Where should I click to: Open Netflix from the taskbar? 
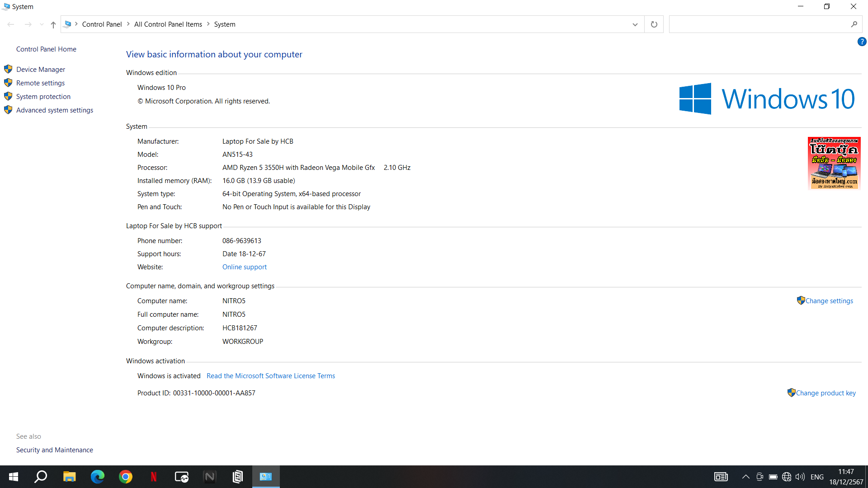point(153,477)
